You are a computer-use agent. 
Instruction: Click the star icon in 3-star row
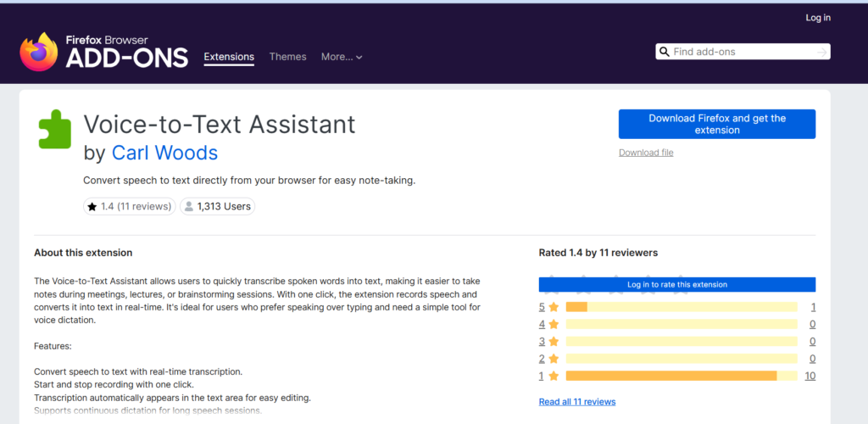tap(554, 342)
